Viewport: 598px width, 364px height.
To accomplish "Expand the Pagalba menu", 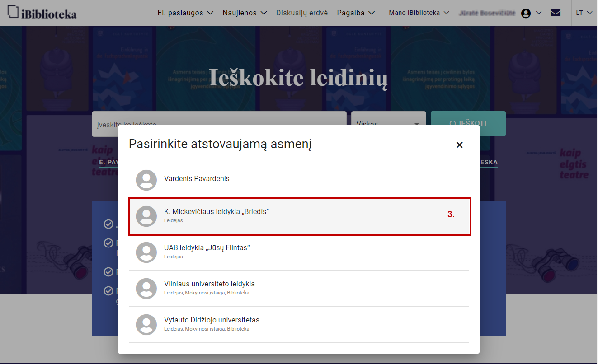I will [x=356, y=13].
